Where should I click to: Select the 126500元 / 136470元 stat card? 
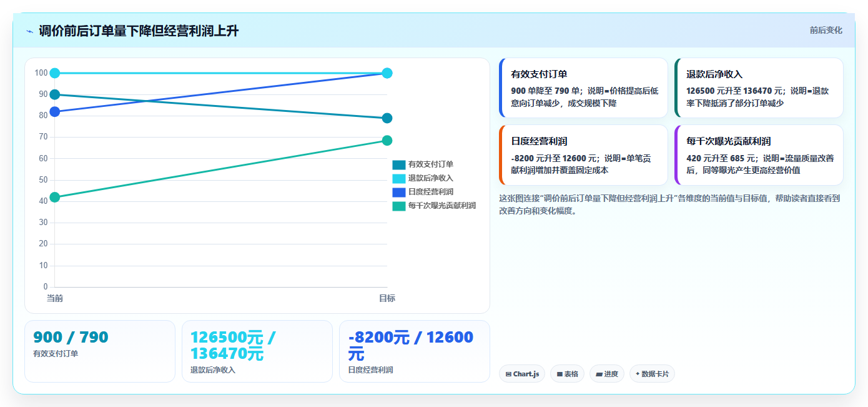(x=257, y=351)
